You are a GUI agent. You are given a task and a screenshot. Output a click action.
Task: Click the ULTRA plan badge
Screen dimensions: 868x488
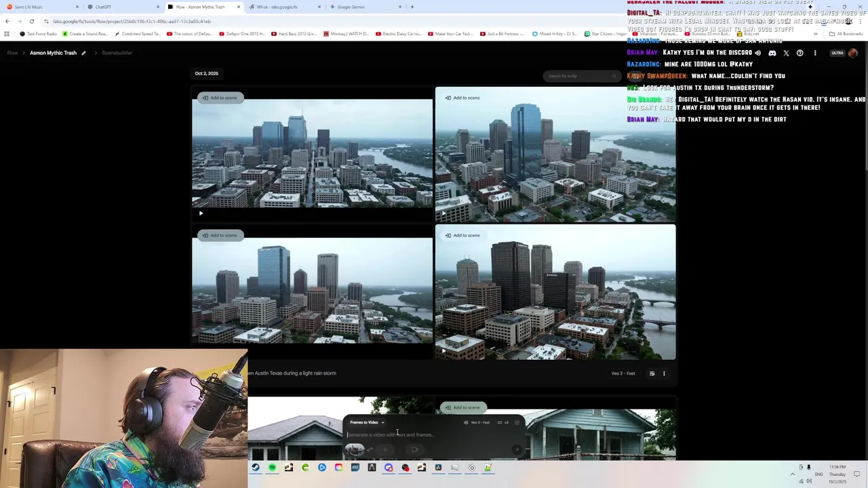pyautogui.click(x=837, y=53)
